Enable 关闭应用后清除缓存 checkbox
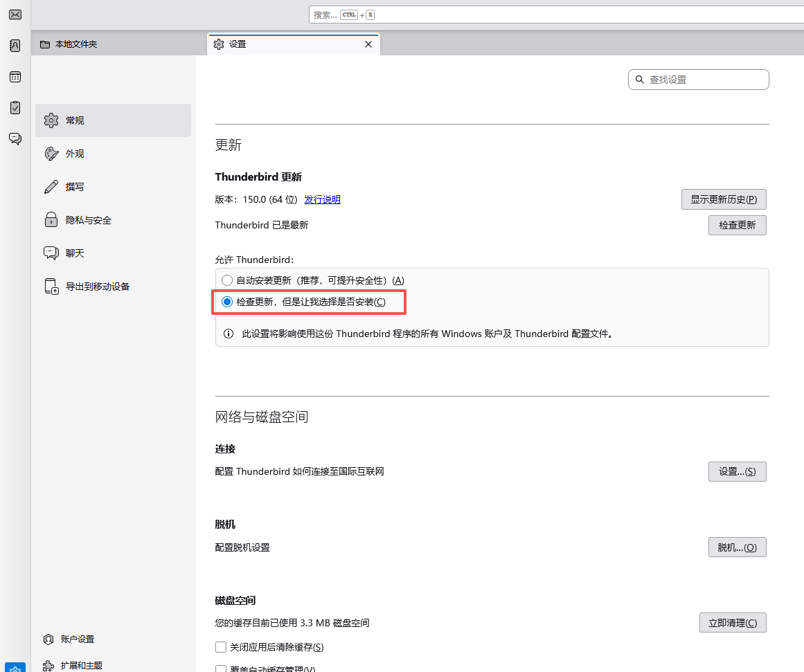Screen dimensions: 804x672 [221, 647]
